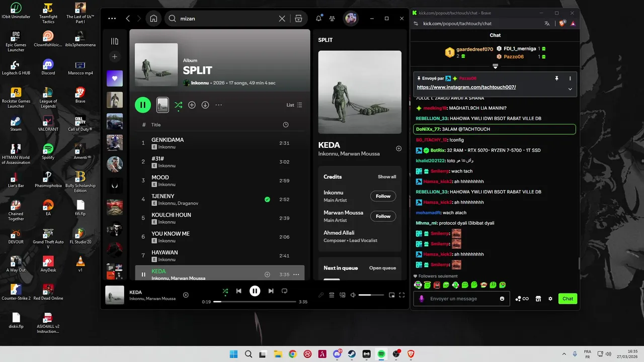Open the pinned Instagram link in chat
The image size is (644, 362).
pyautogui.click(x=466, y=87)
